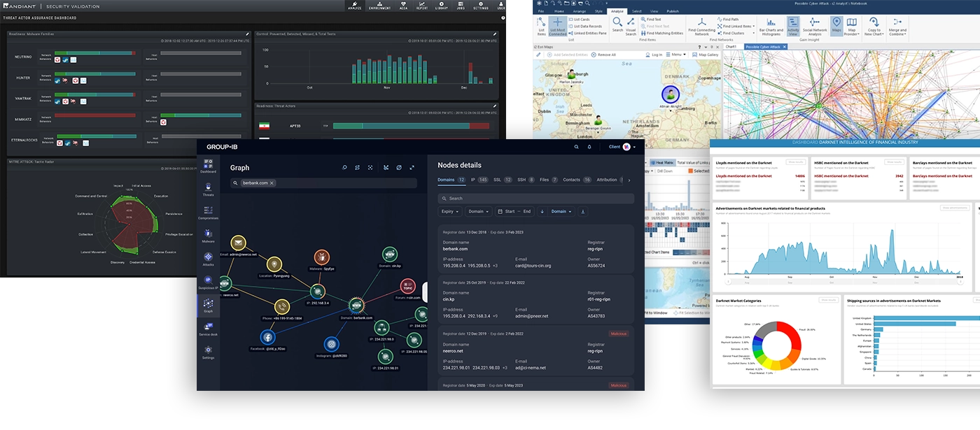Screen dimensions: 980x430
Task: Open Service desk in the Group-IB sidebar
Action: coord(208,329)
